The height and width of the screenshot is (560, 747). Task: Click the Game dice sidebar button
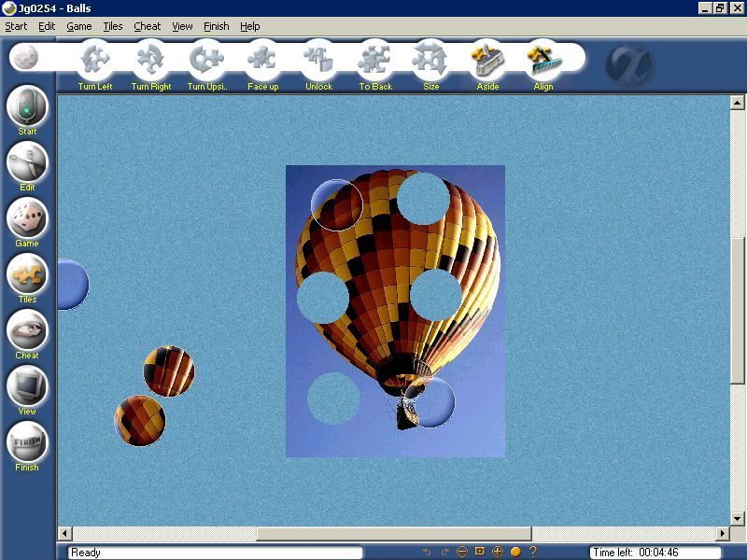[27, 218]
